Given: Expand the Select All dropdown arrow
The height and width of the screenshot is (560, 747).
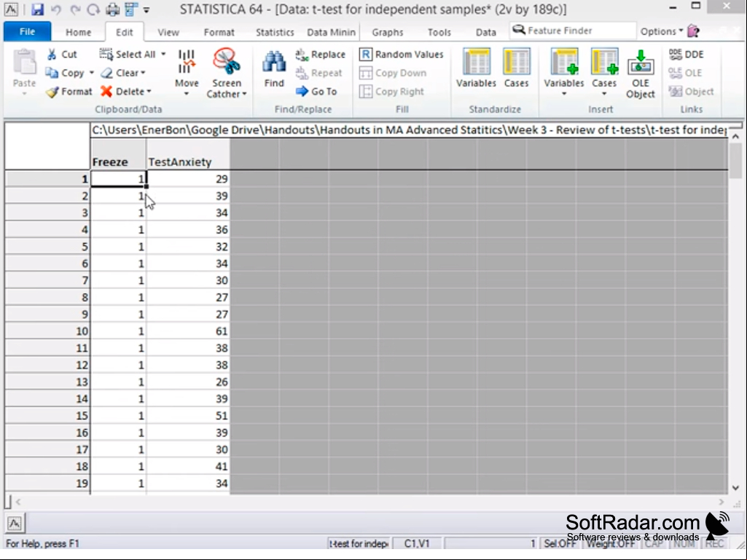Looking at the screenshot, I should tap(163, 55).
